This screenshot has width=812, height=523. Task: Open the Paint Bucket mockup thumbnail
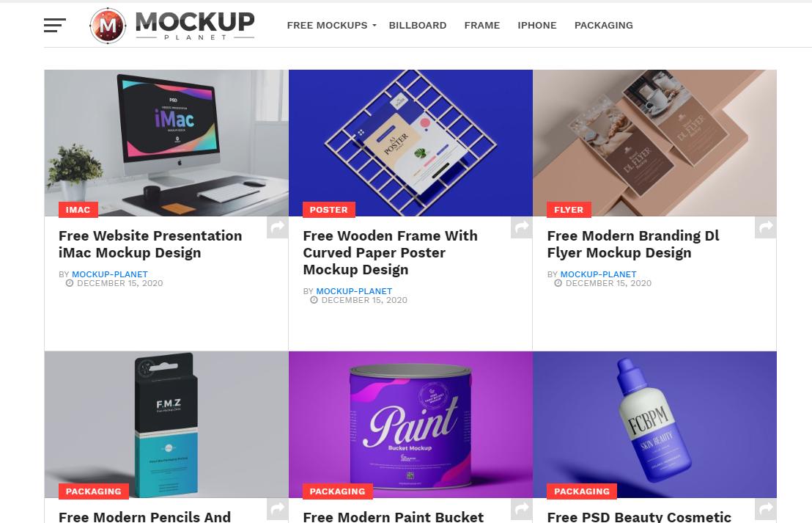(410, 425)
